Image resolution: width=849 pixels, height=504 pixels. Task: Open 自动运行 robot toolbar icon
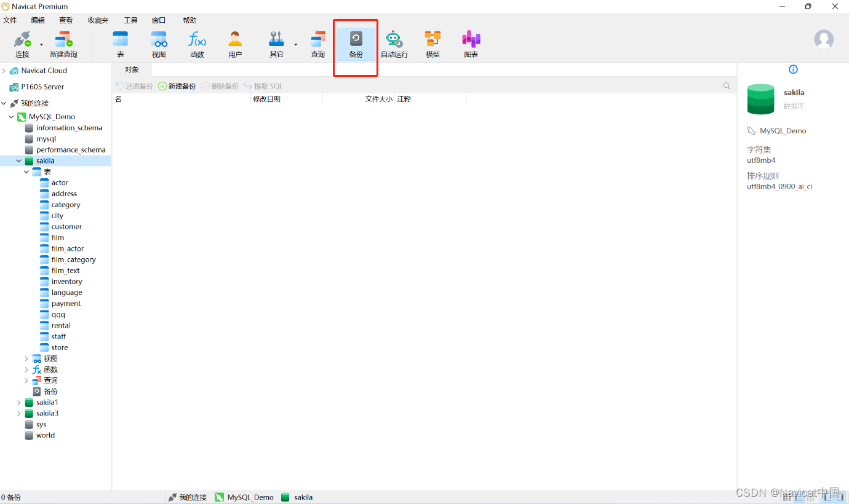(x=394, y=45)
